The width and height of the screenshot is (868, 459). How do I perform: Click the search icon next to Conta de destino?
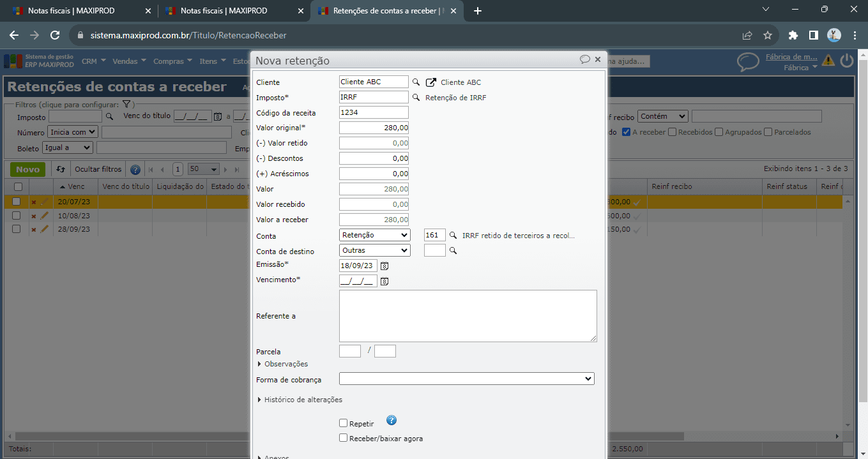click(453, 251)
